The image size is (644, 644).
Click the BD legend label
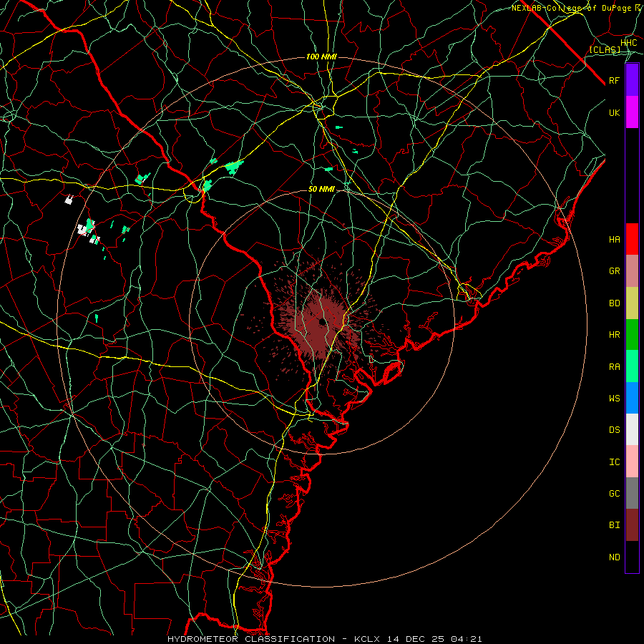[x=614, y=303]
